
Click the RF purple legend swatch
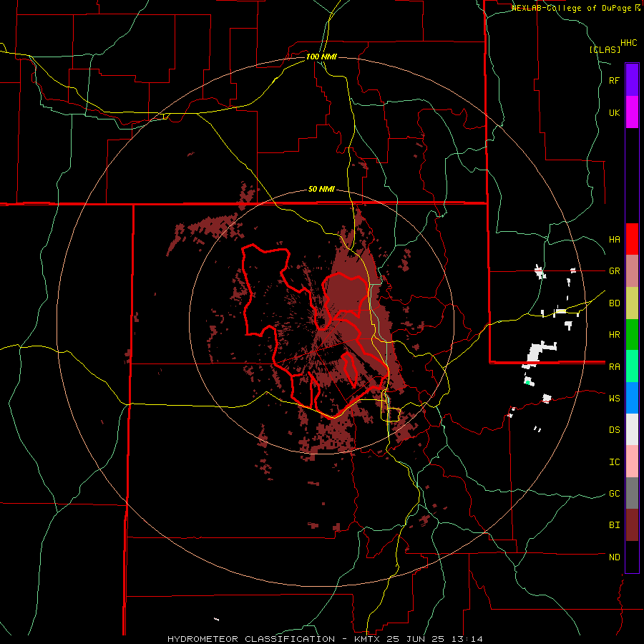point(632,80)
